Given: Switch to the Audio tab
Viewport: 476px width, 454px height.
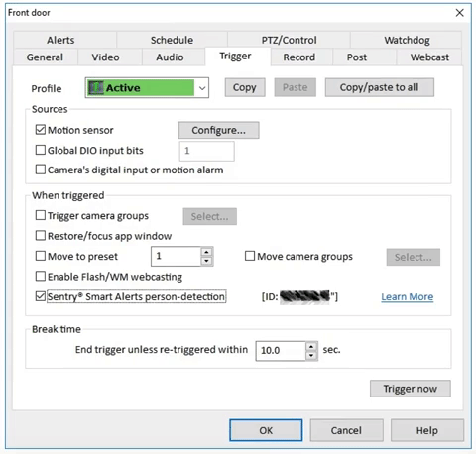Looking at the screenshot, I should 170,57.
